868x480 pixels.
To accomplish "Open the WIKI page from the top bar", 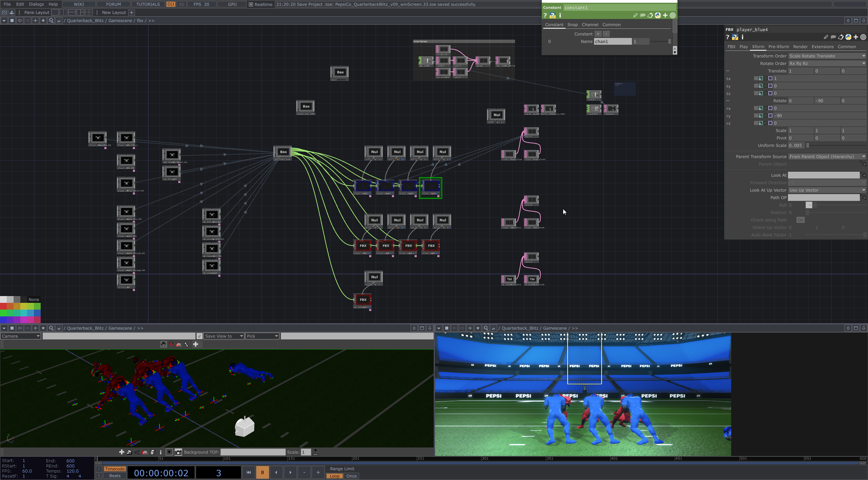I will [x=79, y=4].
